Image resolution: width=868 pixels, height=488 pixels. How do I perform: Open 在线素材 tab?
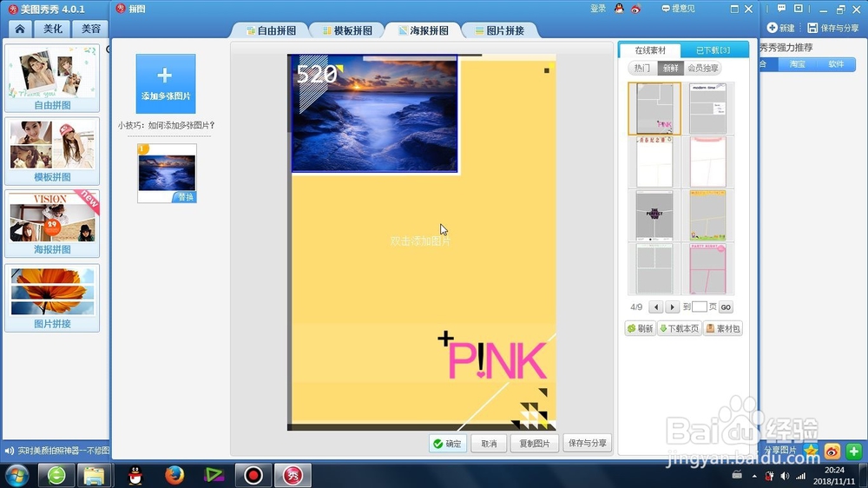(x=650, y=50)
